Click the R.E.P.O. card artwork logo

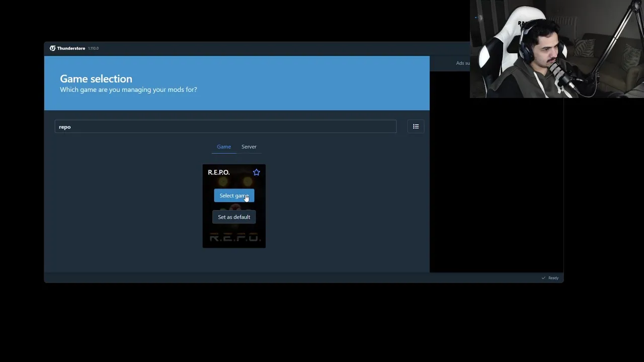[234, 237]
